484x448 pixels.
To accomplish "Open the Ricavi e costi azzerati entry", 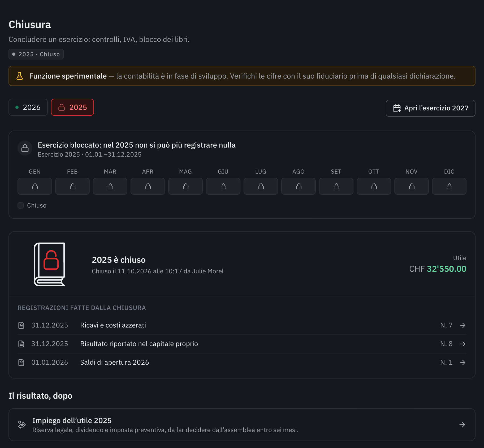I will [242, 325].
